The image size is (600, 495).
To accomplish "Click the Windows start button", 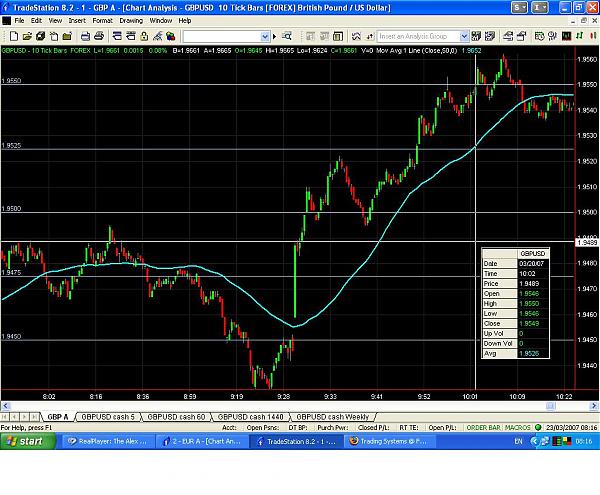I will 28,441.
